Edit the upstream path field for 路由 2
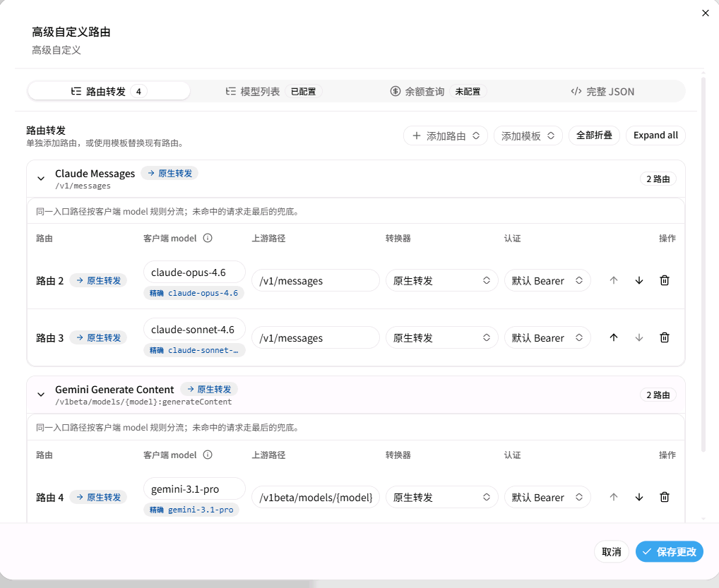Viewport: 719px width, 588px height. point(316,280)
